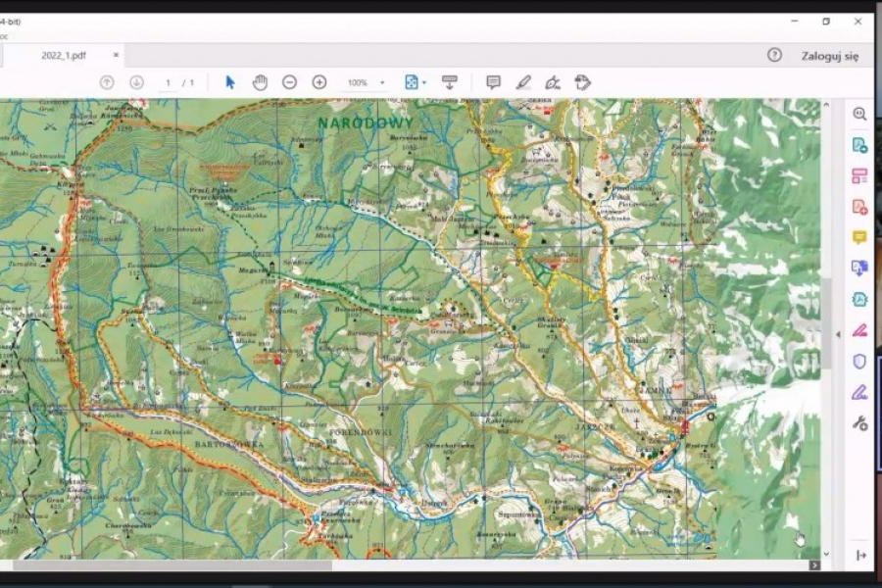882x588 pixels.
Task: Collapse the right tools pane arrow
Action: pos(837,334)
